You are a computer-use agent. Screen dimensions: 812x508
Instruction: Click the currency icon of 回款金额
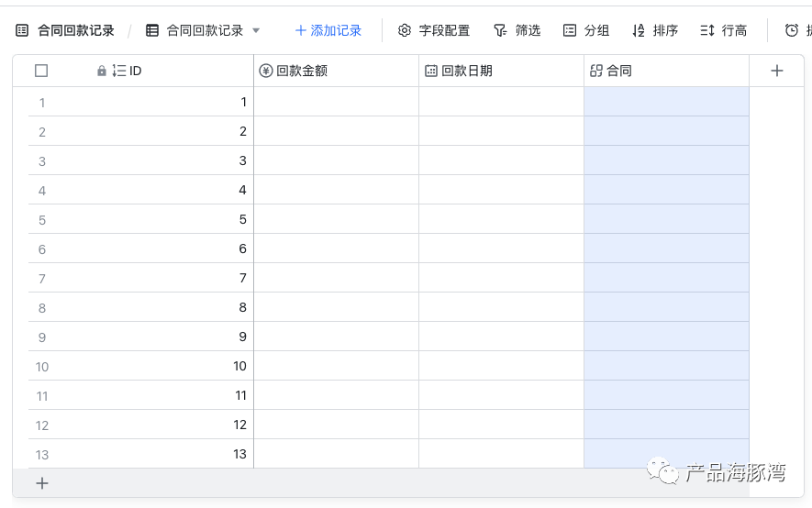[266, 71]
